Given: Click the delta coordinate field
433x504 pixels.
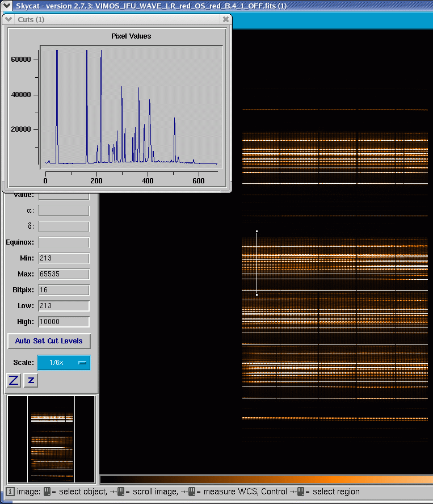Looking at the screenshot, I should point(64,226).
